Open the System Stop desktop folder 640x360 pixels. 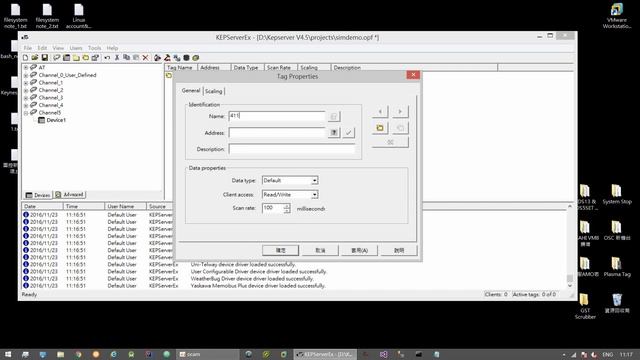tap(617, 194)
